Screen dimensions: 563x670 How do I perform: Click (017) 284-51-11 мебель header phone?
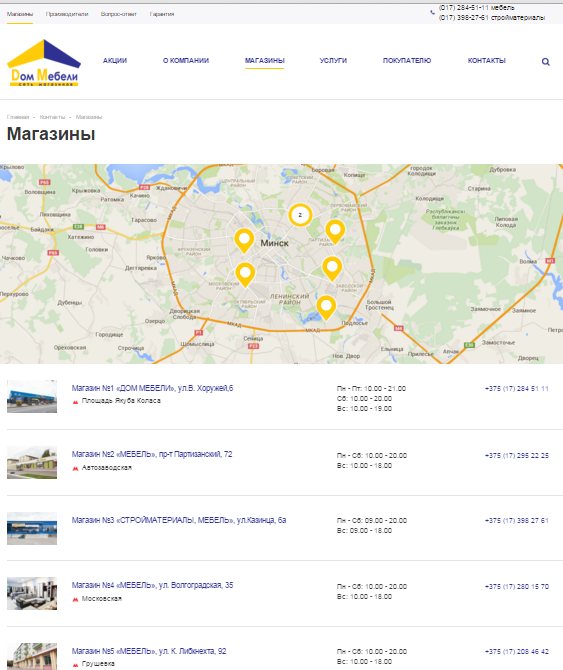477,8
